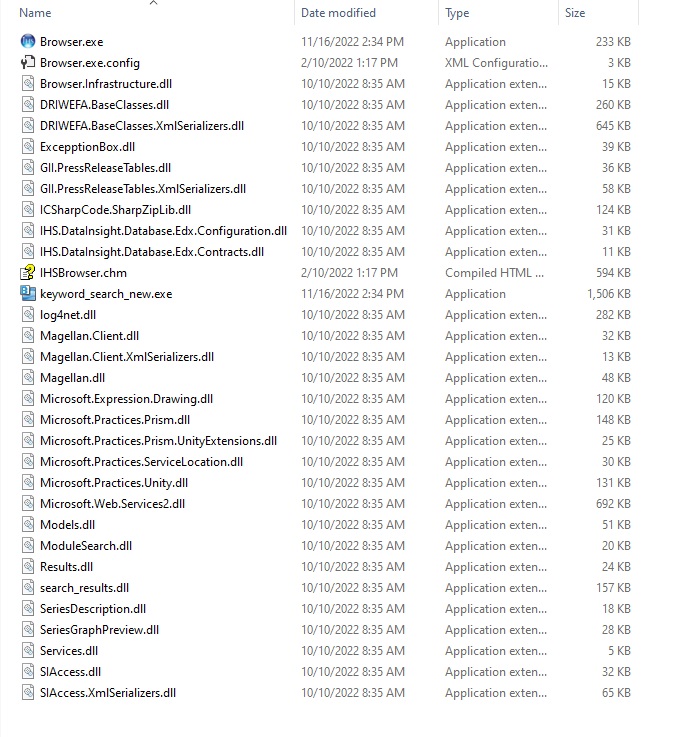Click the DRIWEFA.BaseClasses.dll file icon
The image size is (677, 737).
[x=28, y=104]
